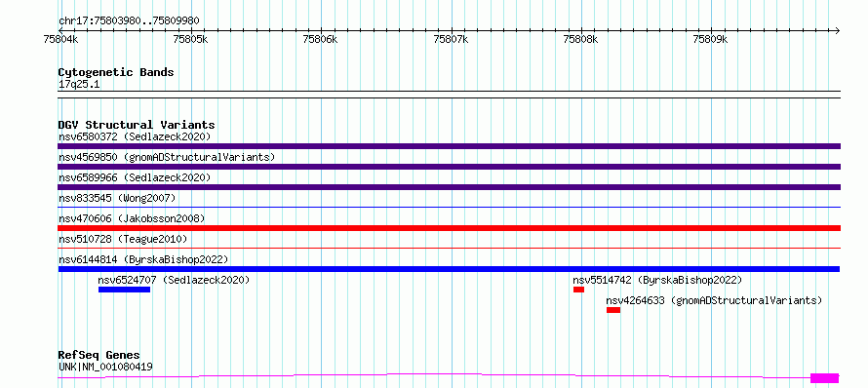The image size is (868, 388).
Task: Click the nsv6580372 (Sedlazeck2020) variant label
Action: click(135, 136)
